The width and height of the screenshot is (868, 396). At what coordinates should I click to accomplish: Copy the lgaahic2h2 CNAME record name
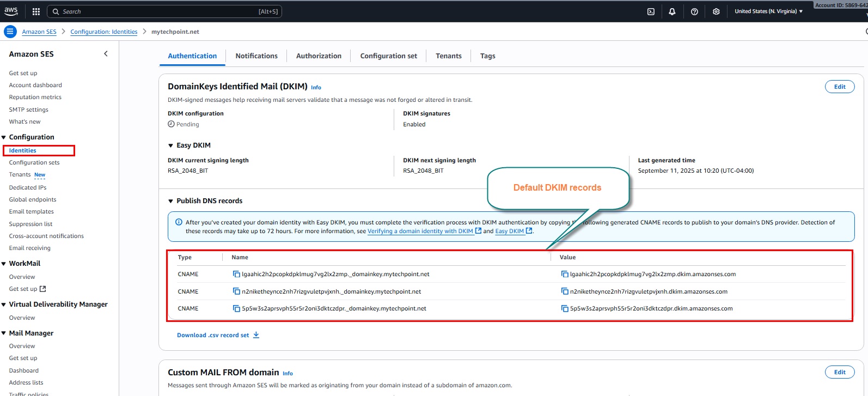click(236, 274)
